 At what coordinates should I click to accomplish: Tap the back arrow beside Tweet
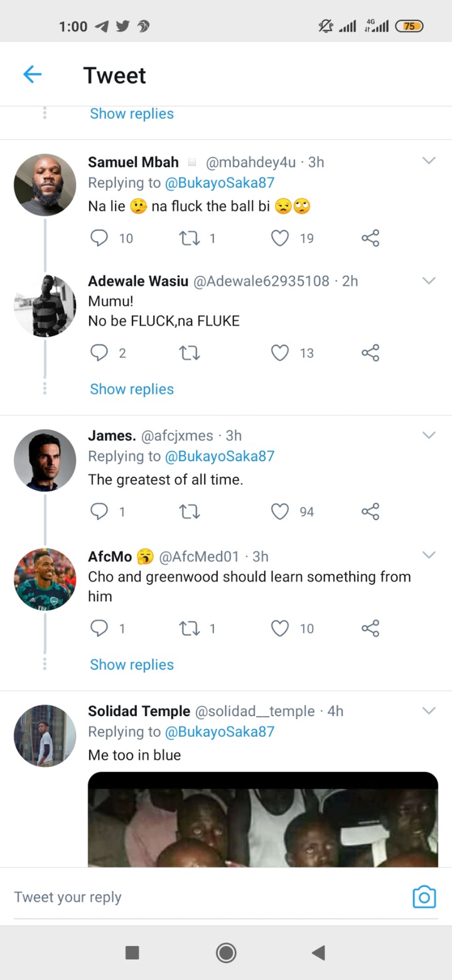[32, 75]
